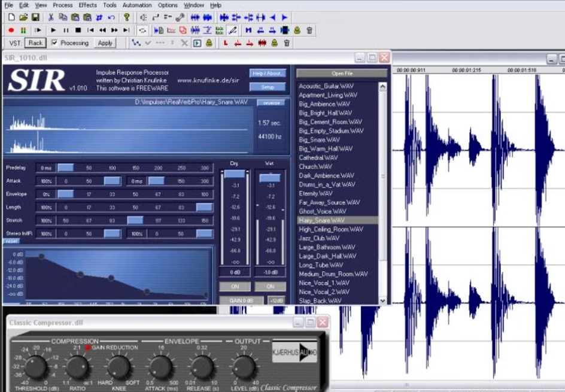This screenshot has height=392, width=565.
Task: Click the Stretch slider handle
Action: pyautogui.click(x=135, y=220)
